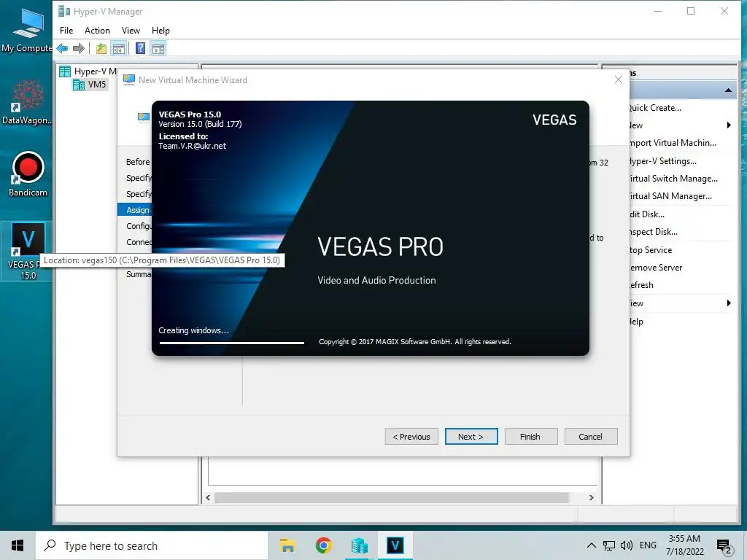
Task: Expand the New submenu arrow in Actions
Action: [729, 125]
